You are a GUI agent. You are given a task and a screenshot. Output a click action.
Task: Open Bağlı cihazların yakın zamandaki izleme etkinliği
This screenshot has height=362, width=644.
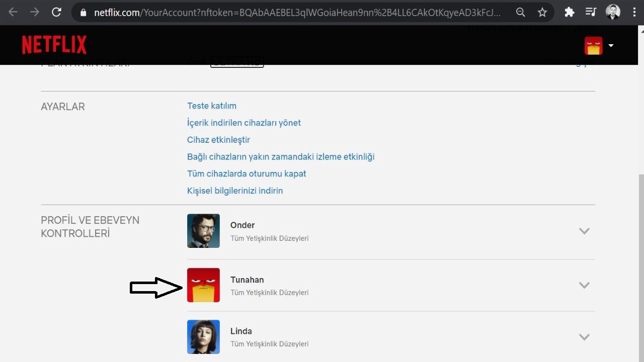pyautogui.click(x=281, y=157)
